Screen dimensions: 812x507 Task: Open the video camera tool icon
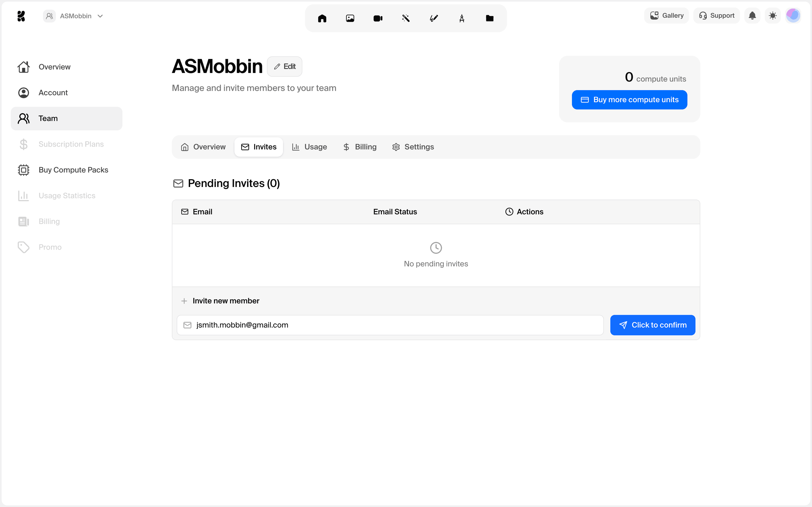(378, 19)
